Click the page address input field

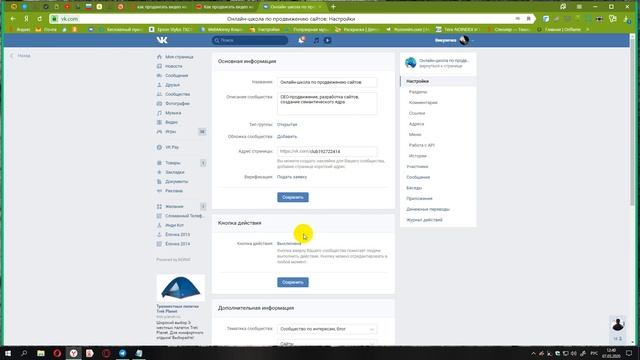(327, 151)
